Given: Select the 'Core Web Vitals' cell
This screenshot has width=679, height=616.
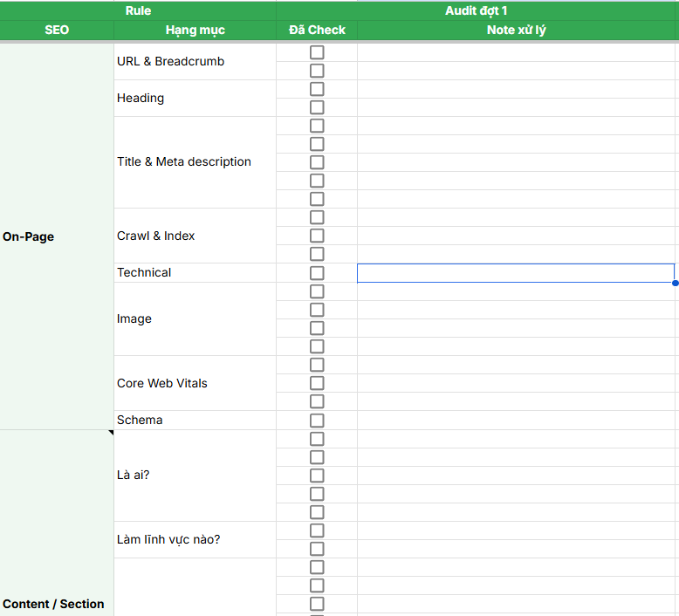Looking at the screenshot, I should tap(195, 383).
